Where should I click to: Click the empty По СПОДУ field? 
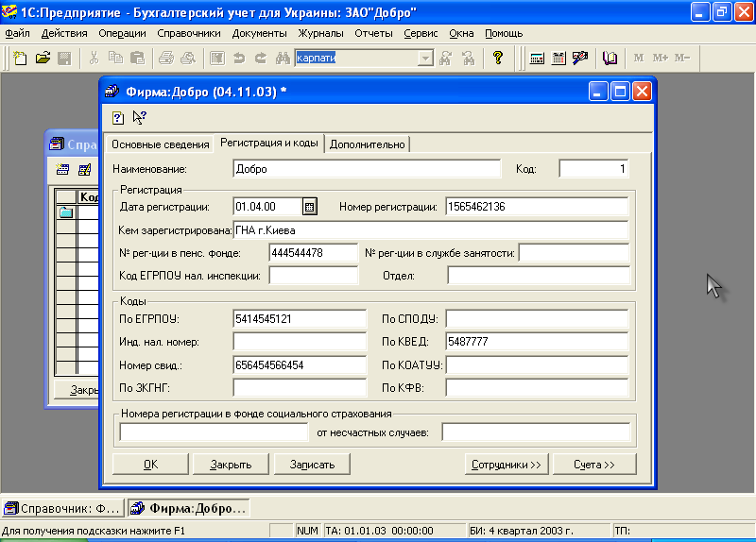pyautogui.click(x=537, y=319)
